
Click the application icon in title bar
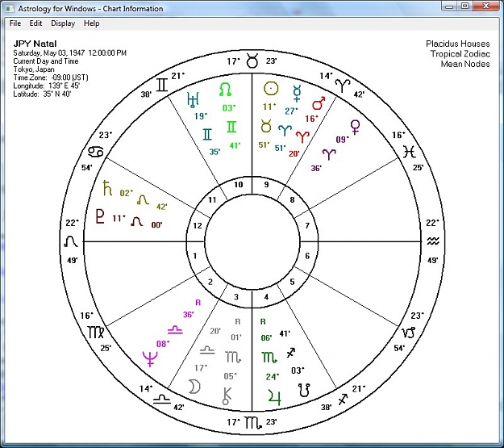[10, 8]
